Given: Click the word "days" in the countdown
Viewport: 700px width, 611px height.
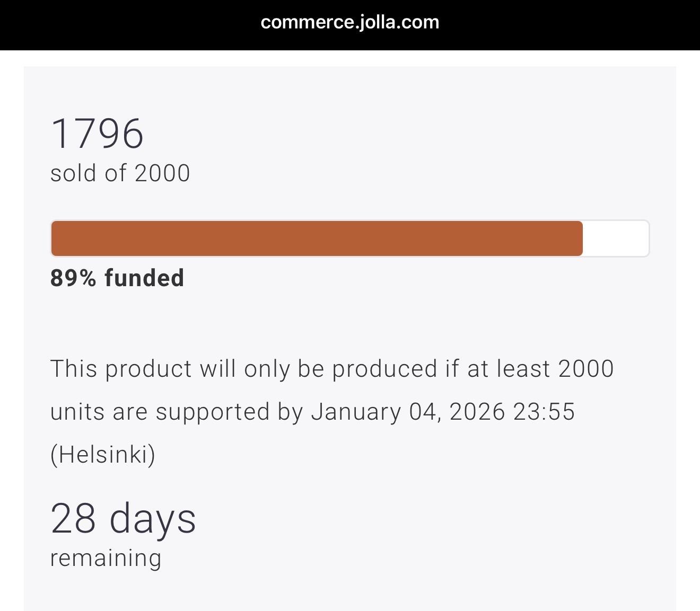Looking at the screenshot, I should pyautogui.click(x=153, y=519).
